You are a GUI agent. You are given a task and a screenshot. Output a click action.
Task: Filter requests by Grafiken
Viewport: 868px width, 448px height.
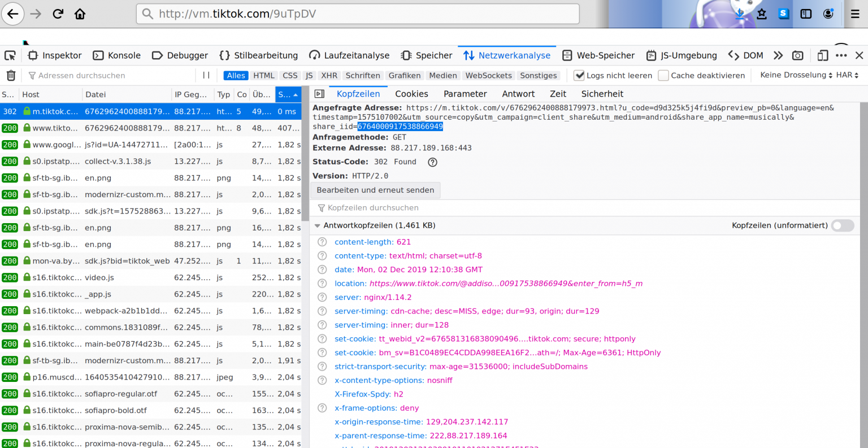pyautogui.click(x=405, y=76)
